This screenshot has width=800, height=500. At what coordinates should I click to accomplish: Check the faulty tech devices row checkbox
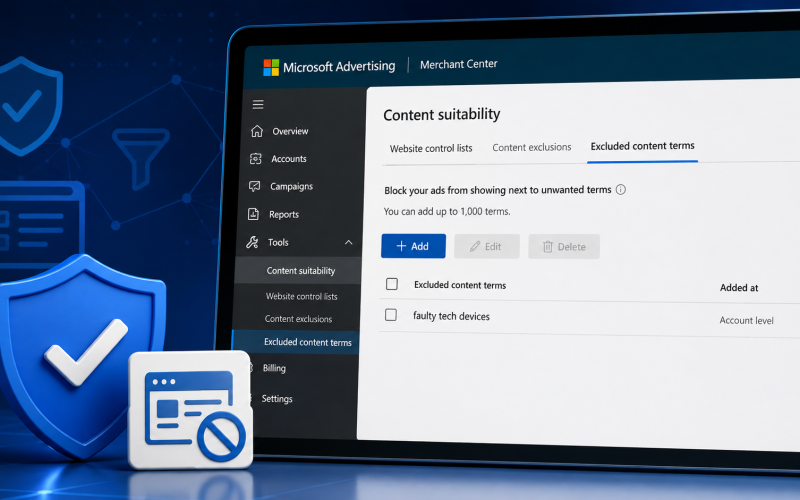coord(391,315)
